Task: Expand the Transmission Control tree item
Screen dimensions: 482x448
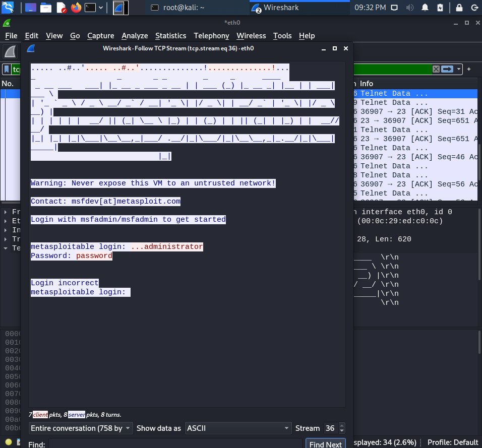Action: click(x=6, y=239)
